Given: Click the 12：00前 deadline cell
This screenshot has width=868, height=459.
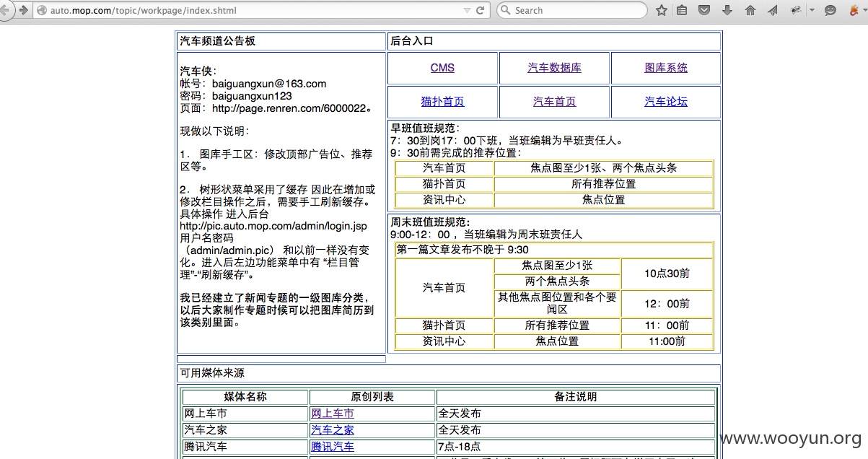Looking at the screenshot, I should pos(667,304).
